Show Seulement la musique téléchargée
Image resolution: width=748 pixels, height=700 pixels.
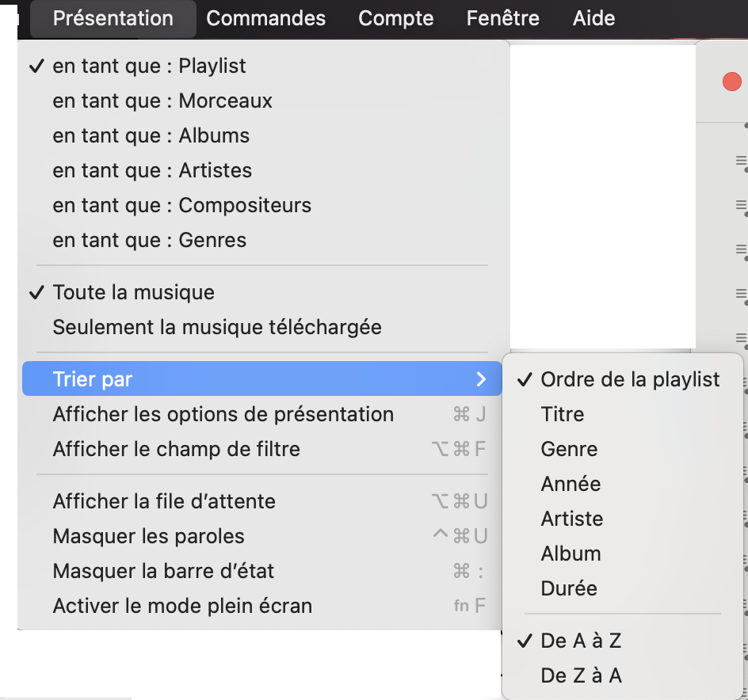coord(217,327)
